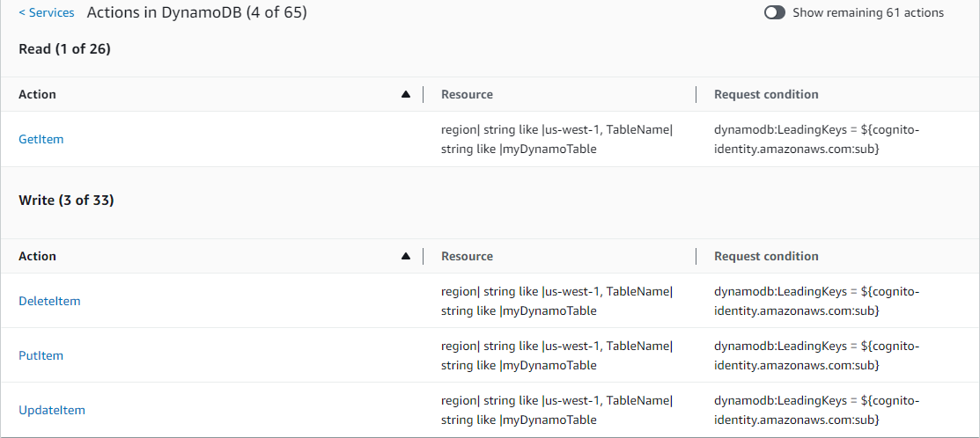Open the UpdateItem action link
Image resolution: width=980 pixels, height=438 pixels.
click(x=52, y=410)
